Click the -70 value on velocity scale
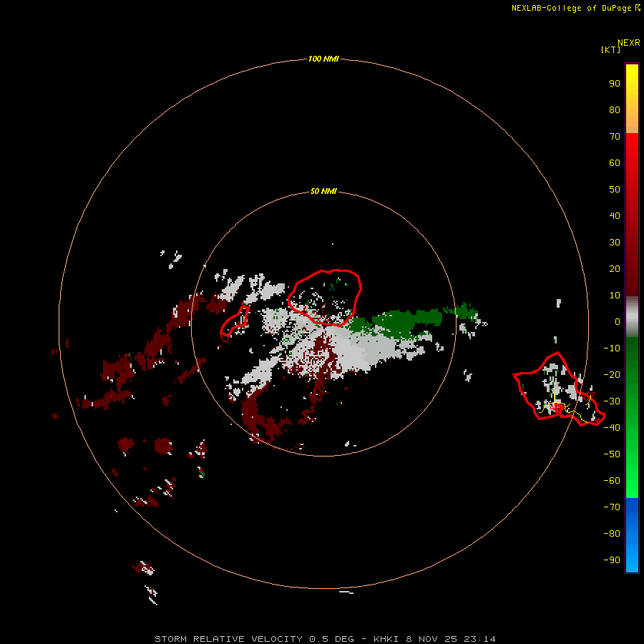 click(x=612, y=507)
